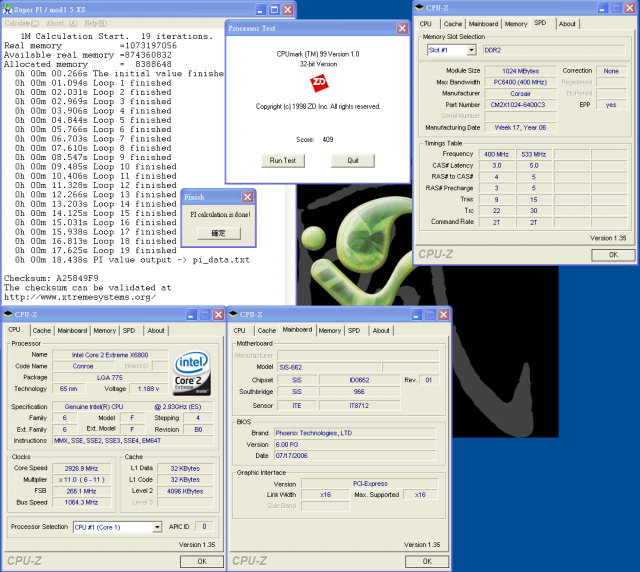Screen dimensions: 640x572
Task: Switch to CPU tab in Mainboard window
Action: pos(239,330)
